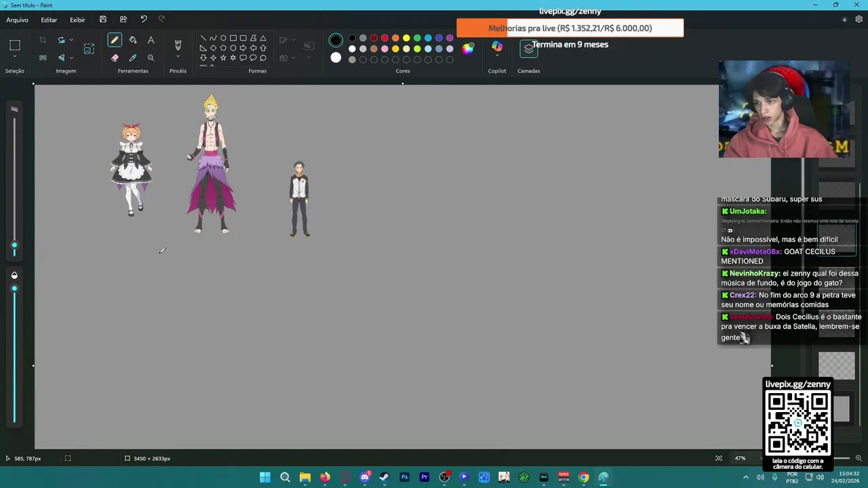Image resolution: width=868 pixels, height=488 pixels.
Task: Open the Arquivo menu
Action: (x=18, y=20)
